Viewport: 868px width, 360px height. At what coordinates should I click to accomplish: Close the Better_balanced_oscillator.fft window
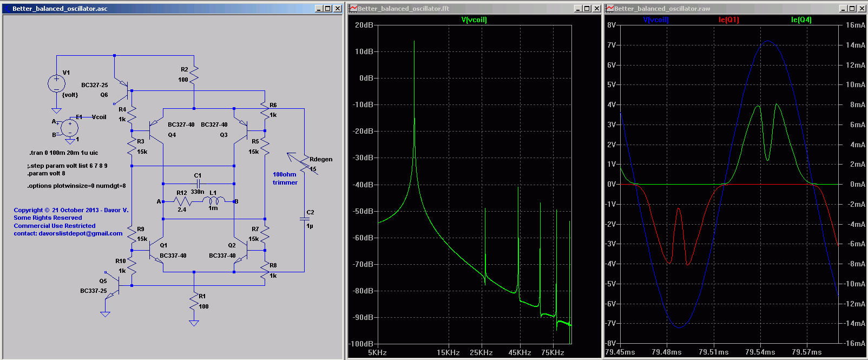coord(596,8)
